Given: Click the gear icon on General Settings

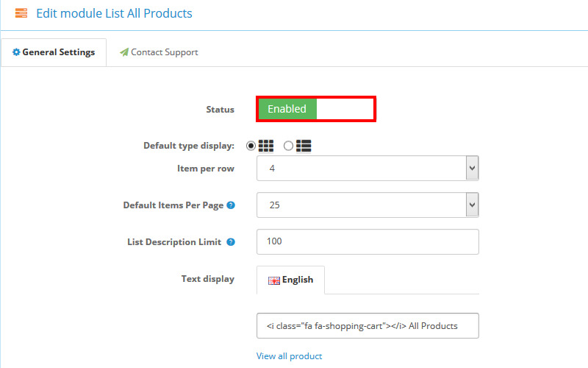Looking at the screenshot, I should (x=16, y=52).
